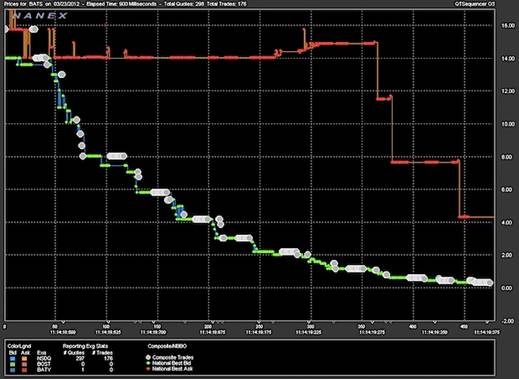Image resolution: width=519 pixels, height=380 pixels.
Task: Click the 100 tick on time axis
Action: [x=107, y=327]
